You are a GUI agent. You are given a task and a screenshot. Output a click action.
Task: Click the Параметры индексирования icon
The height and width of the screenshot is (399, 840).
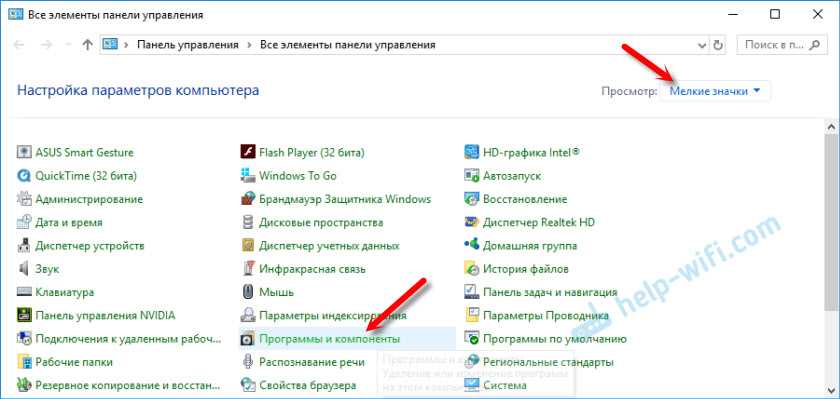click(248, 315)
